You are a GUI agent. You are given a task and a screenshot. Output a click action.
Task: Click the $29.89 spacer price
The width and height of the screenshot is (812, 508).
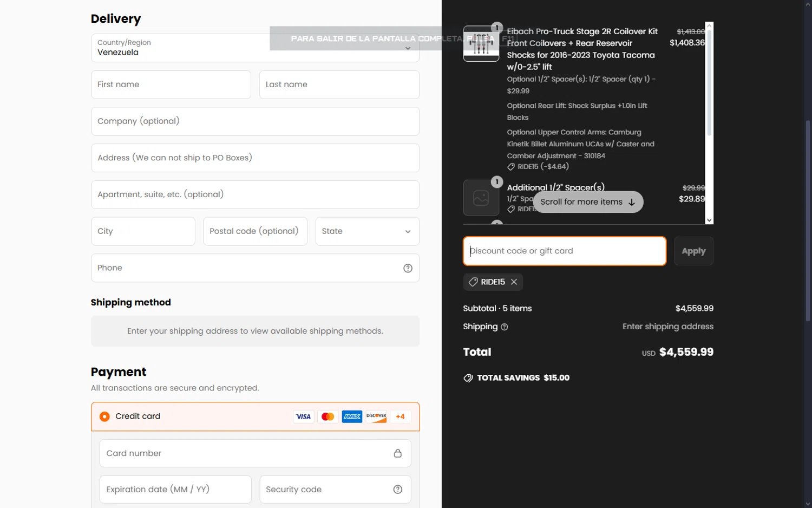(692, 199)
